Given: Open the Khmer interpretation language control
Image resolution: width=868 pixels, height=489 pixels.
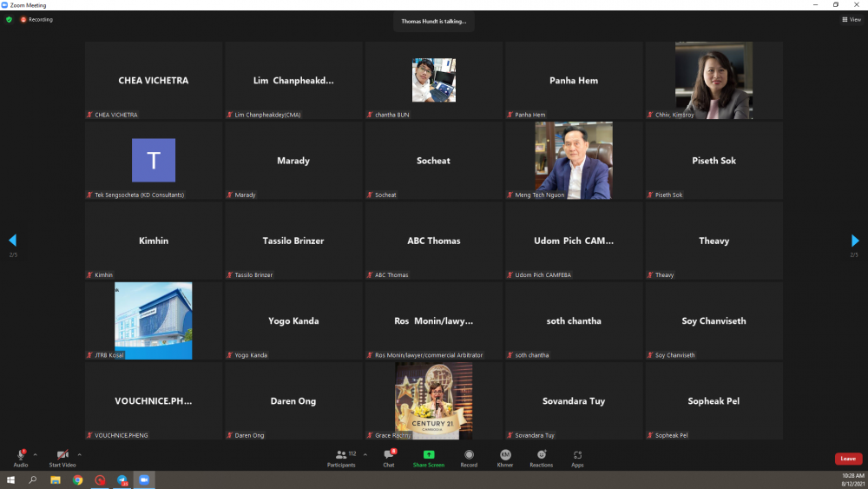Looking at the screenshot, I should coord(504,457).
